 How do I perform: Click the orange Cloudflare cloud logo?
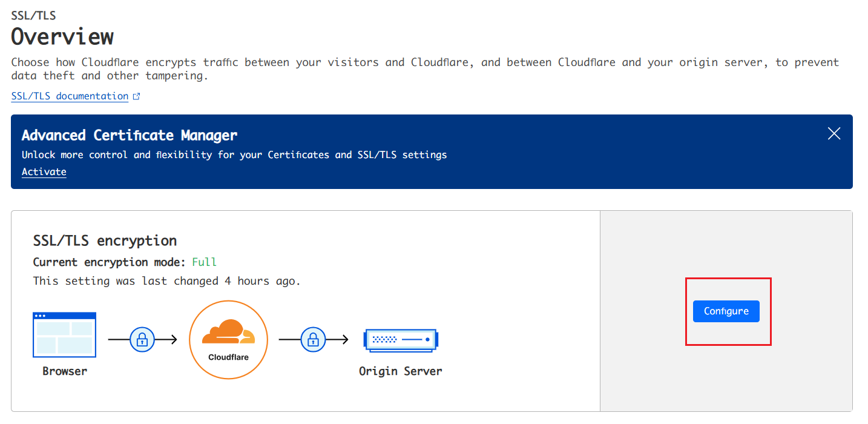coord(228,332)
